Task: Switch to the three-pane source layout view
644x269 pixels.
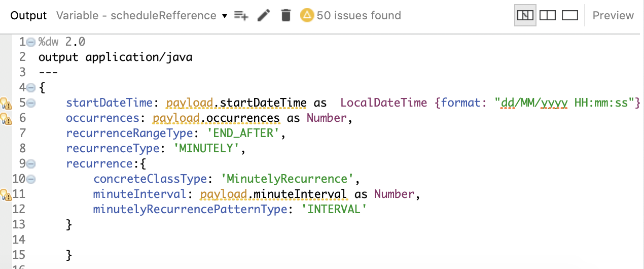Action: [x=525, y=16]
